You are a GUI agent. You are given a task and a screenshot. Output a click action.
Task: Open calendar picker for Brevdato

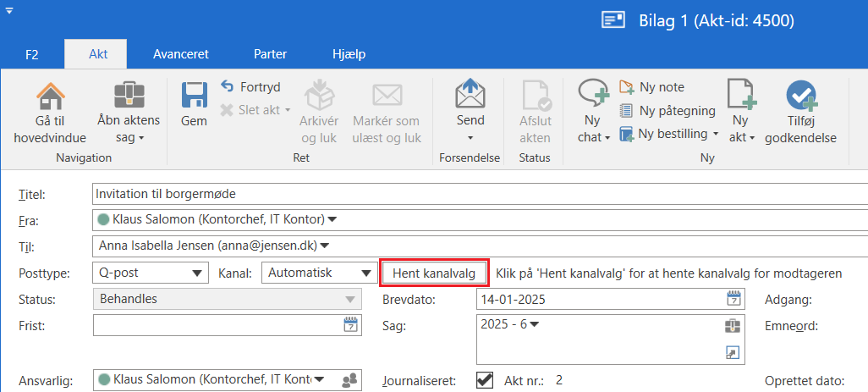click(734, 299)
